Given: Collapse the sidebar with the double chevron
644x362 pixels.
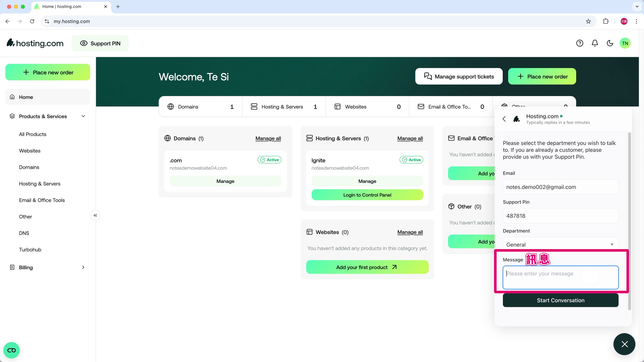Looking at the screenshot, I should 95,215.
